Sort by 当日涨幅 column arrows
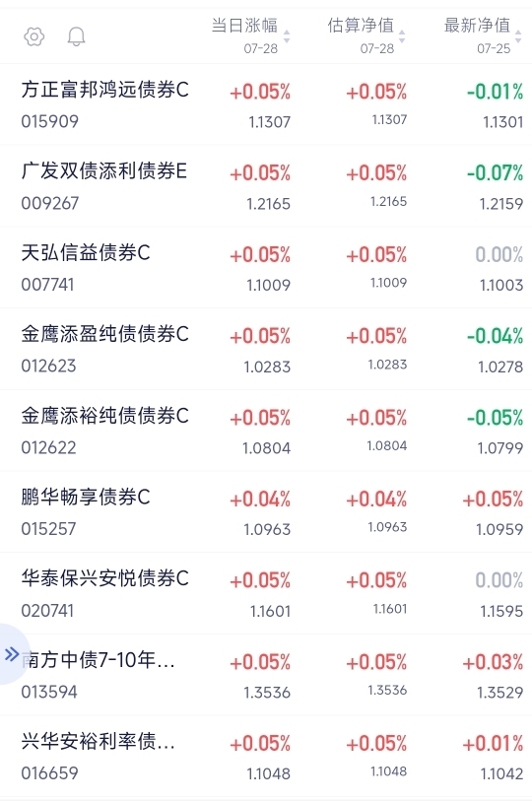 [287, 36]
